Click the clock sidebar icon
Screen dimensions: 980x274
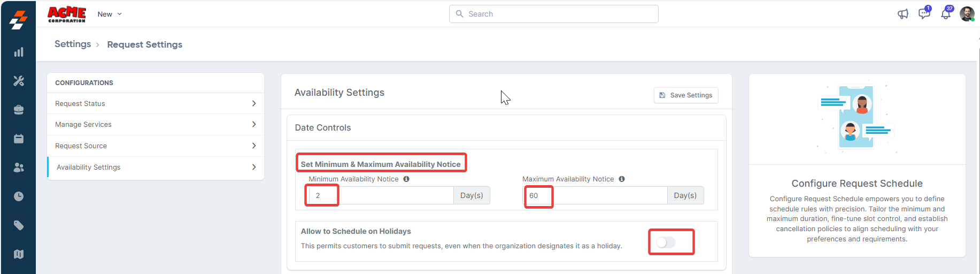click(19, 196)
